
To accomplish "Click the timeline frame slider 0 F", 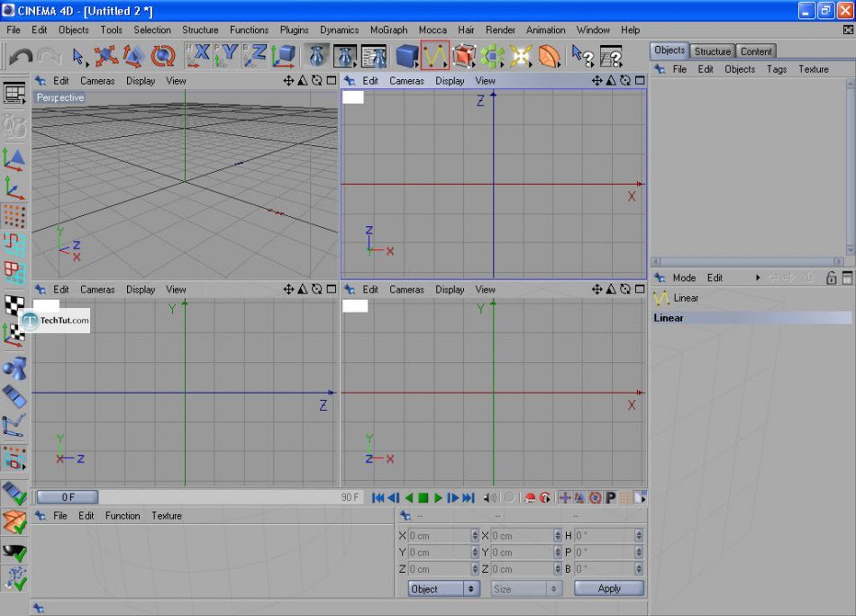I will pyautogui.click(x=68, y=497).
